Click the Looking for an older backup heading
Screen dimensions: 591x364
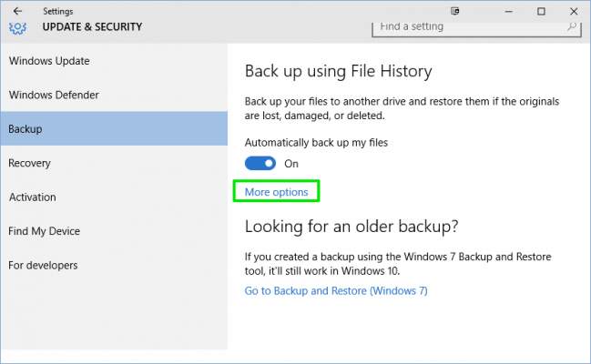pos(352,227)
